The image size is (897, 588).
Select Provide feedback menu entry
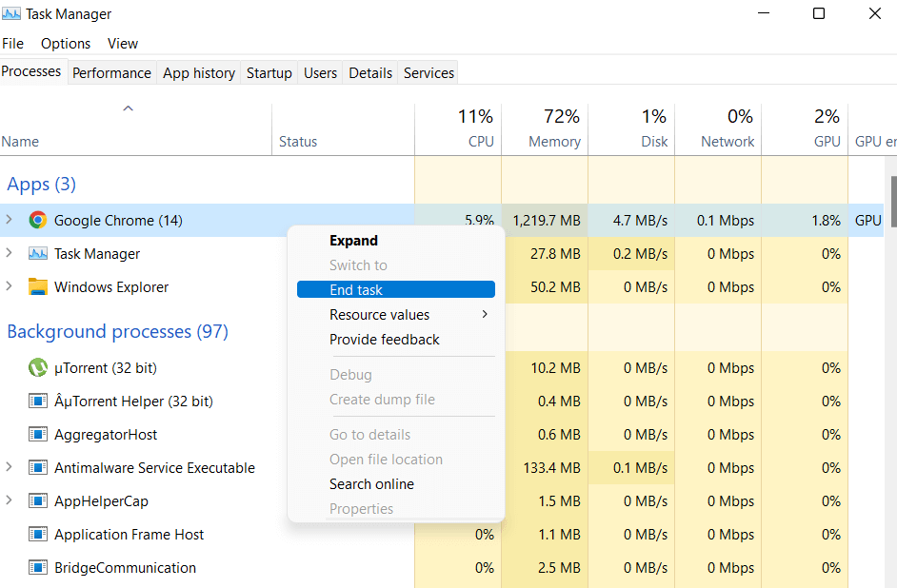[396, 340]
